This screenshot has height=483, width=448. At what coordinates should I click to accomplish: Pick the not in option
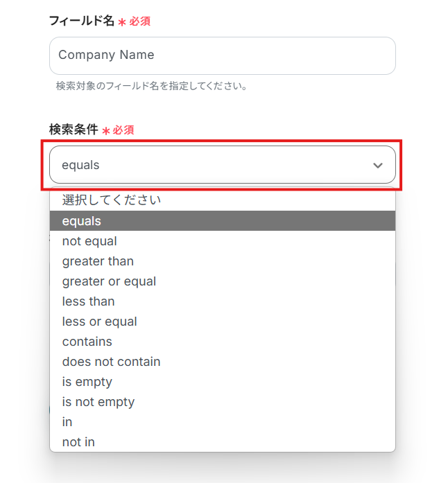pyautogui.click(x=223, y=441)
